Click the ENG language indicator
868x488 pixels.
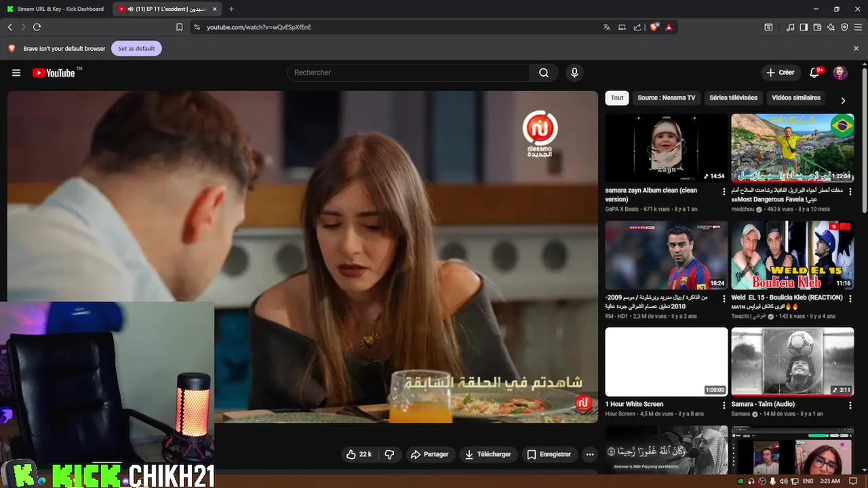click(807, 481)
